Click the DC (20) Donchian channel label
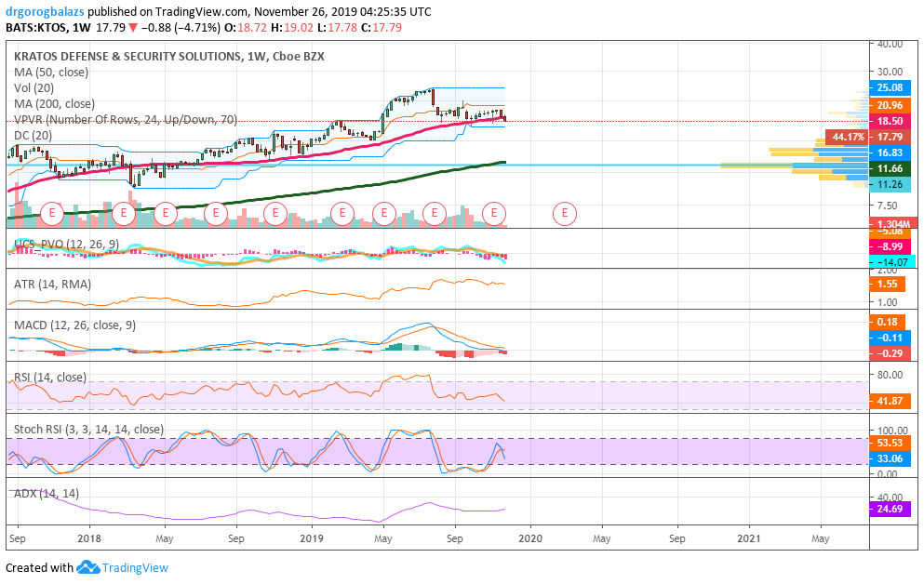The image size is (924, 584). (x=33, y=136)
